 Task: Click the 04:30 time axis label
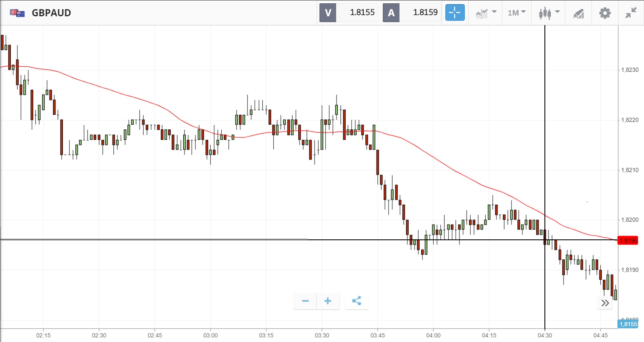click(545, 335)
